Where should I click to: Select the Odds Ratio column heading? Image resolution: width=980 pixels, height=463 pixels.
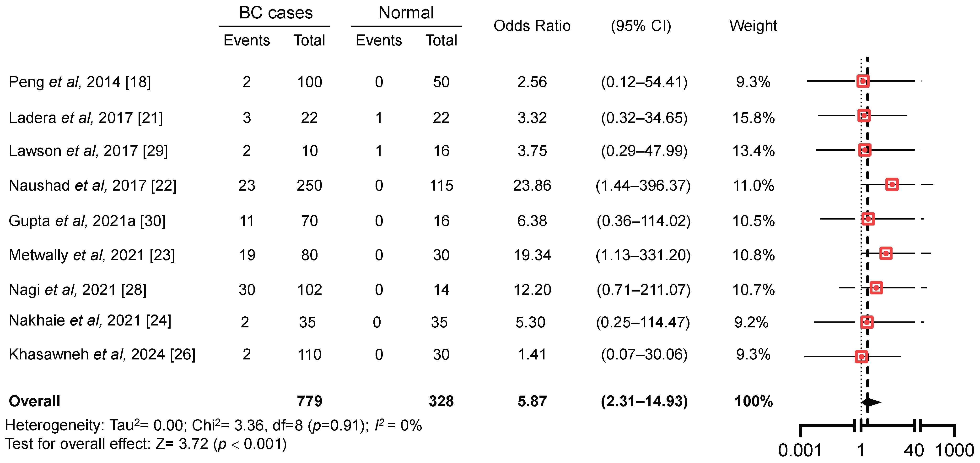click(532, 26)
